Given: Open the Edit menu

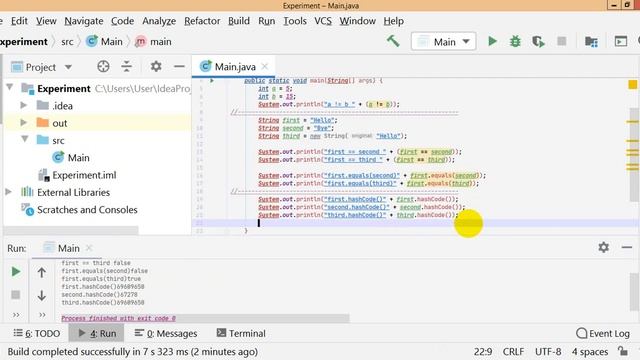Looking at the screenshot, I should click(19, 21).
